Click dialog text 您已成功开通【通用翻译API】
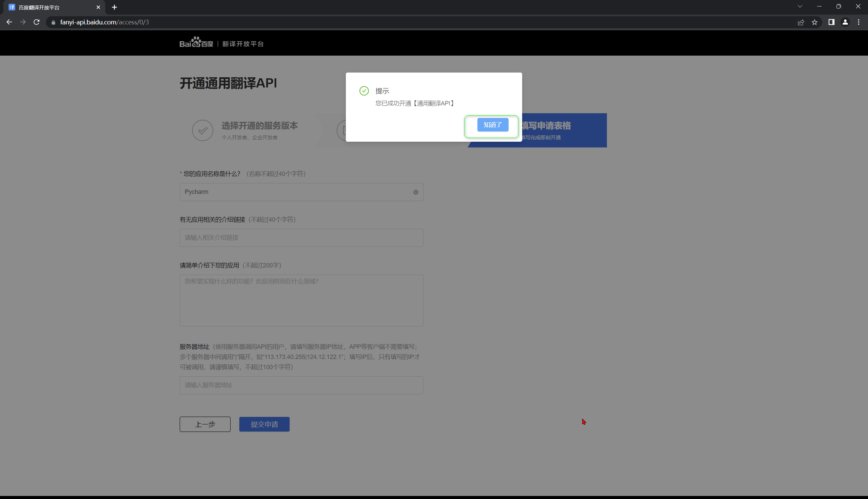This screenshot has height=499, width=868. tap(415, 103)
